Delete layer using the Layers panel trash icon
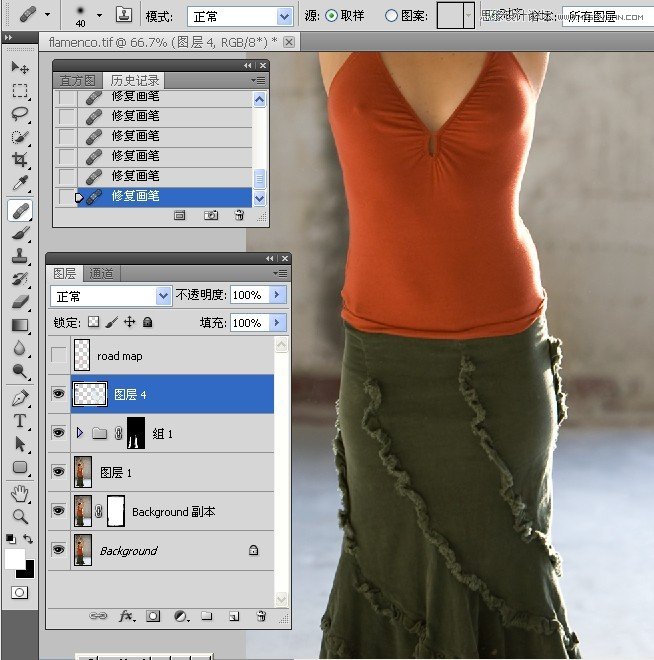 click(261, 616)
